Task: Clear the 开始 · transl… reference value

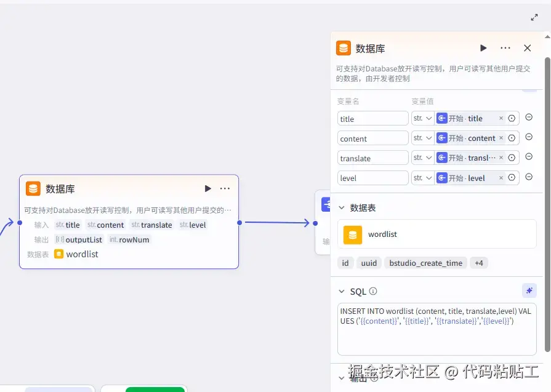Action: tap(501, 158)
